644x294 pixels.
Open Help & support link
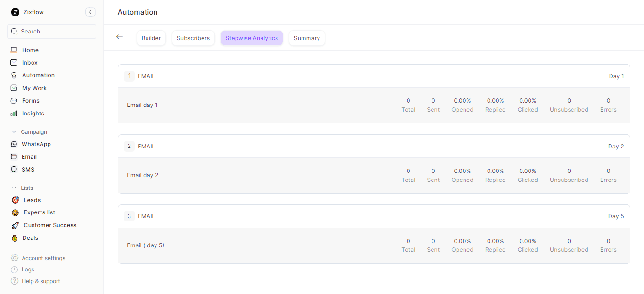(41, 281)
